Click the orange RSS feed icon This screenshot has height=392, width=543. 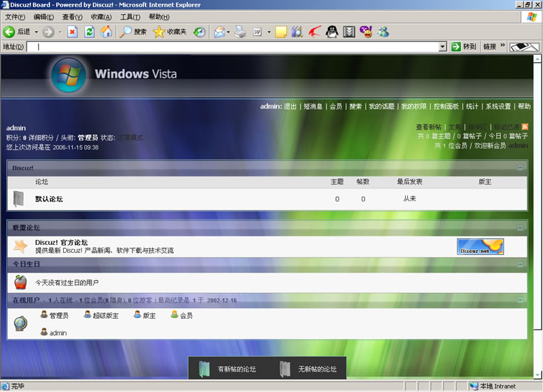[525, 127]
